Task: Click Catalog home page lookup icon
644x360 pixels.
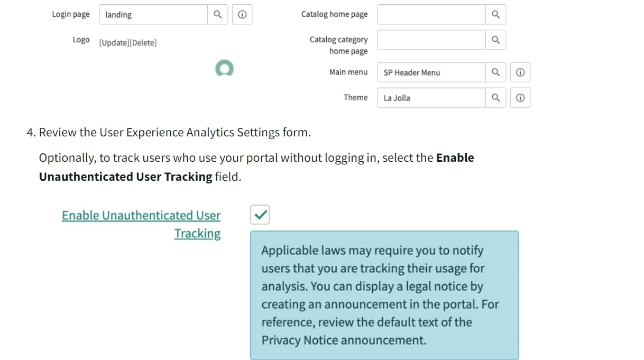Action: pos(495,15)
